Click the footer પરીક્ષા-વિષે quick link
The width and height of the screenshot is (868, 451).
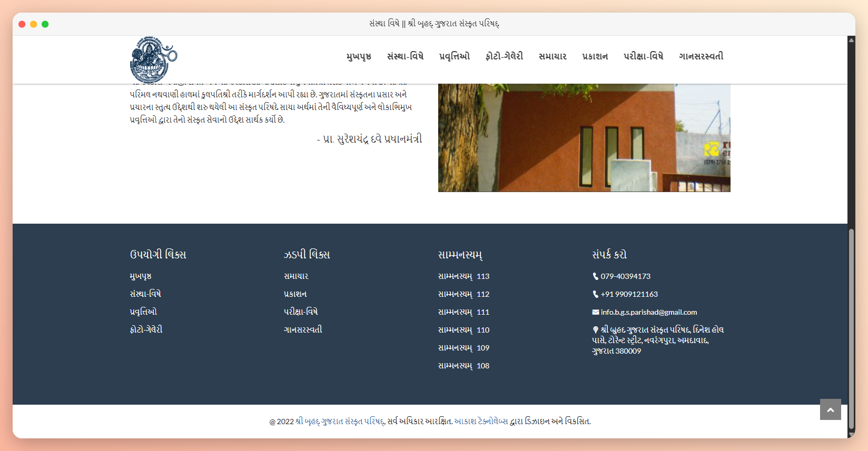[301, 312]
